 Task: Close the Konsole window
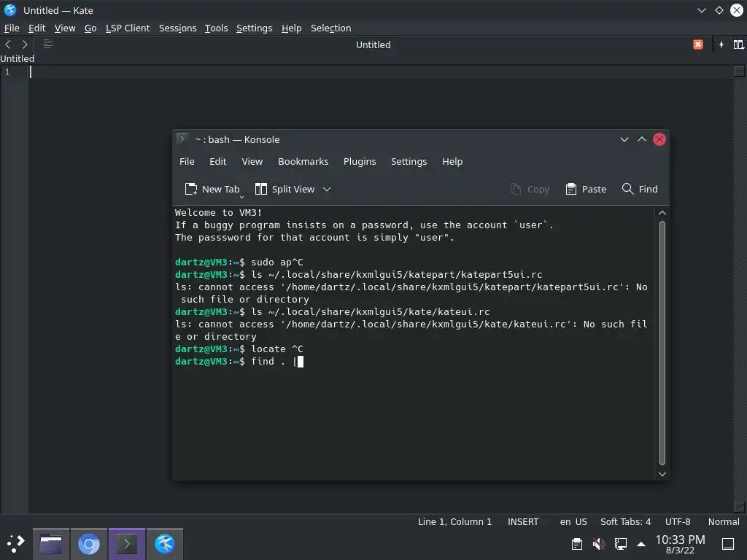[x=659, y=139]
